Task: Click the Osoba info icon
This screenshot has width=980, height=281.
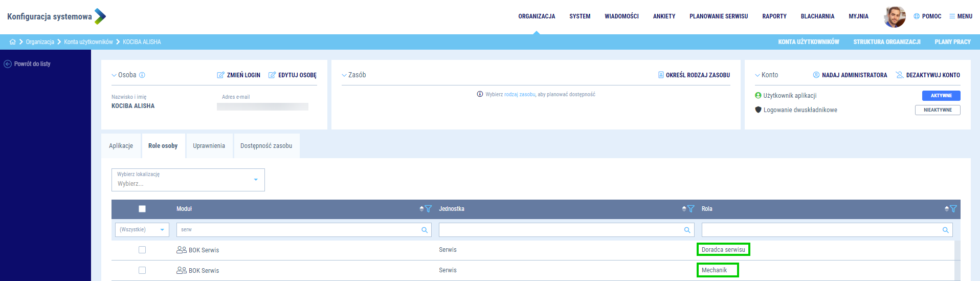Action: coord(142,75)
